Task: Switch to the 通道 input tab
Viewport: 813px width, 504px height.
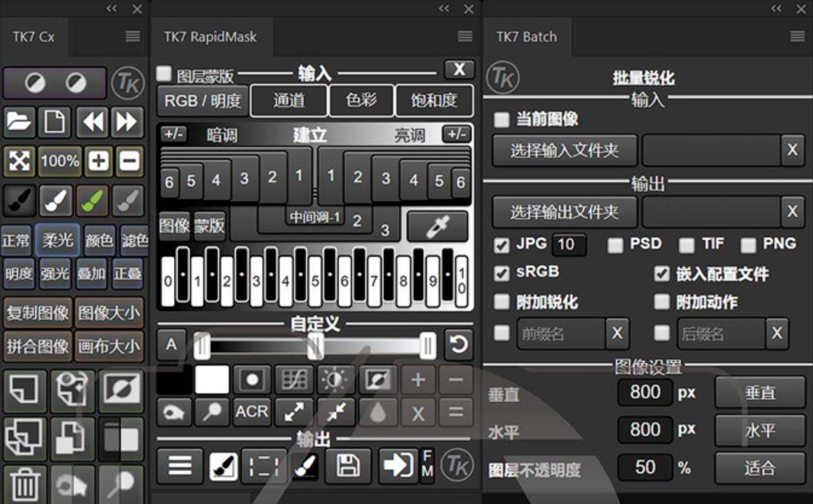Action: (x=289, y=100)
